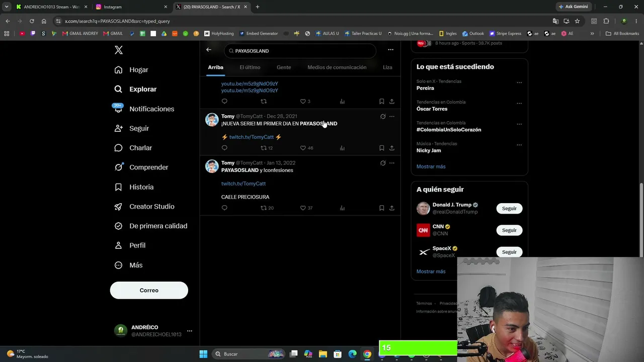Open more options for the Jan 13 tweet
Viewport: 644px width, 362px height.
pyautogui.click(x=392, y=163)
